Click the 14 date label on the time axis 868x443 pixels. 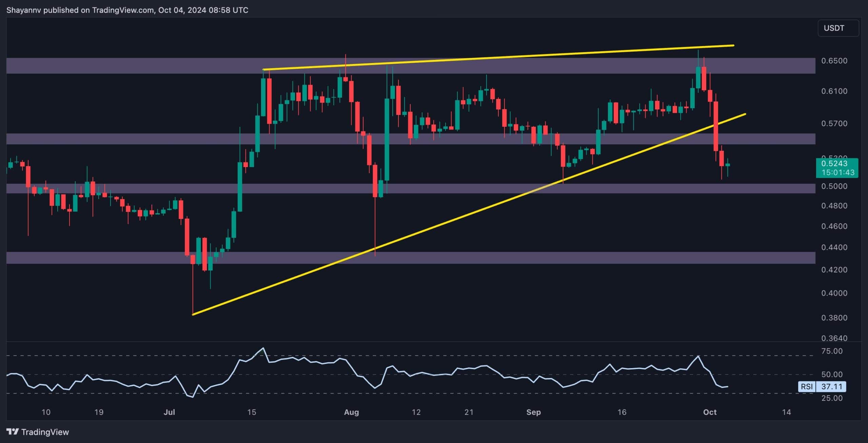point(786,412)
